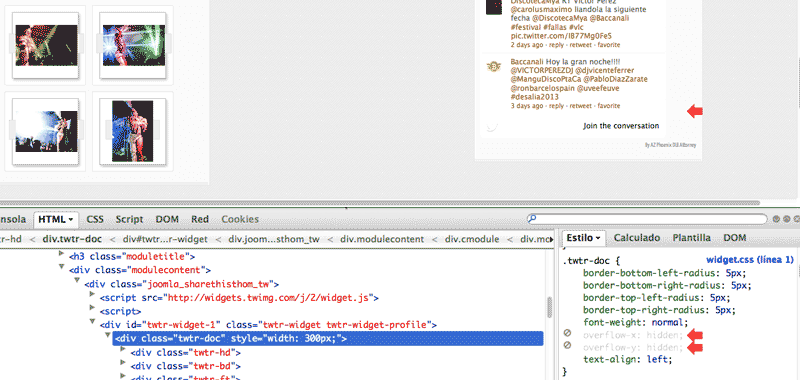Expand the empty script node
This screenshot has height=380, width=800.
(92, 308)
